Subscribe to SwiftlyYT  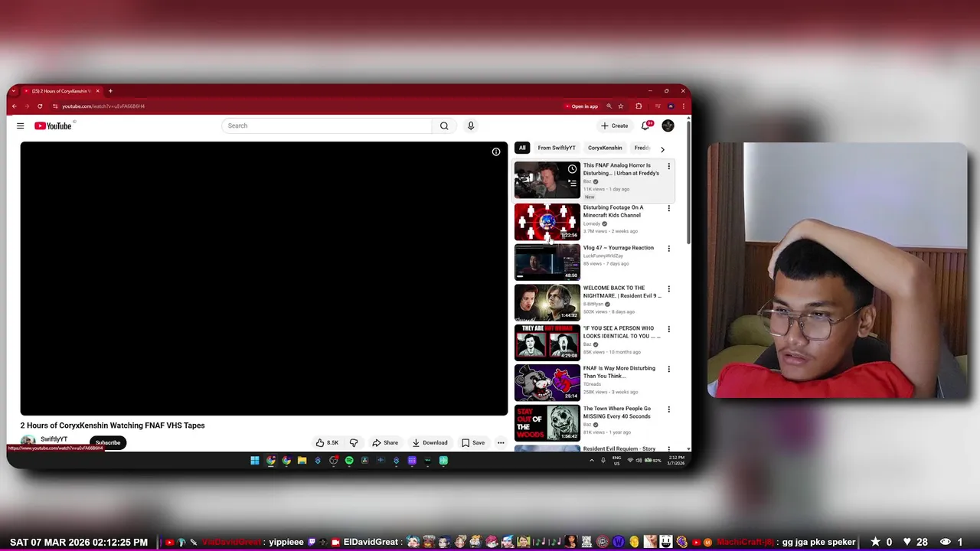pos(108,442)
